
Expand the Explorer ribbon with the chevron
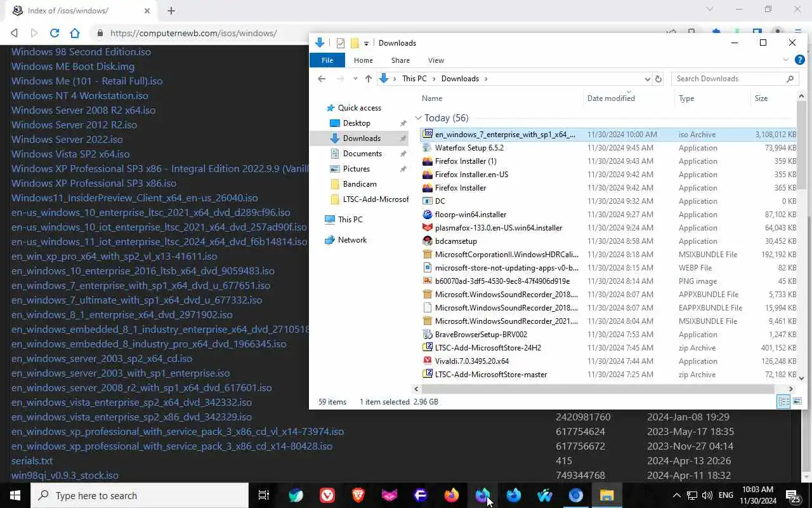(786, 60)
